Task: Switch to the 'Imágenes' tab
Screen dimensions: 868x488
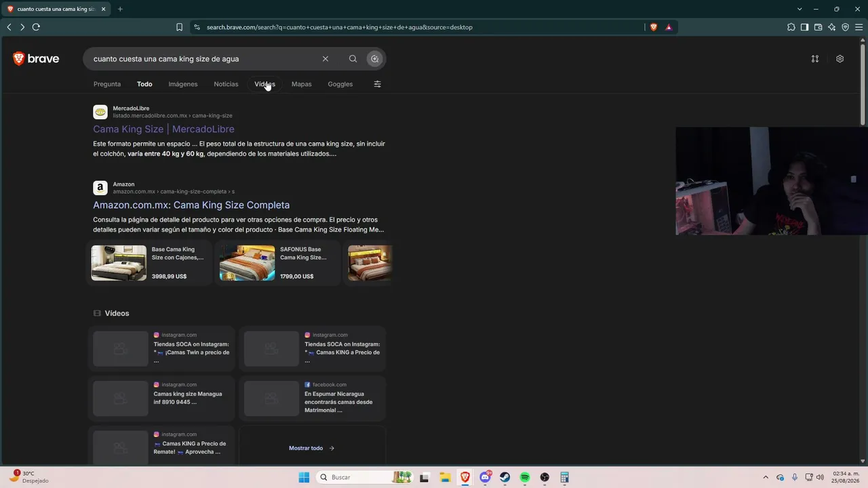Action: 183,84
